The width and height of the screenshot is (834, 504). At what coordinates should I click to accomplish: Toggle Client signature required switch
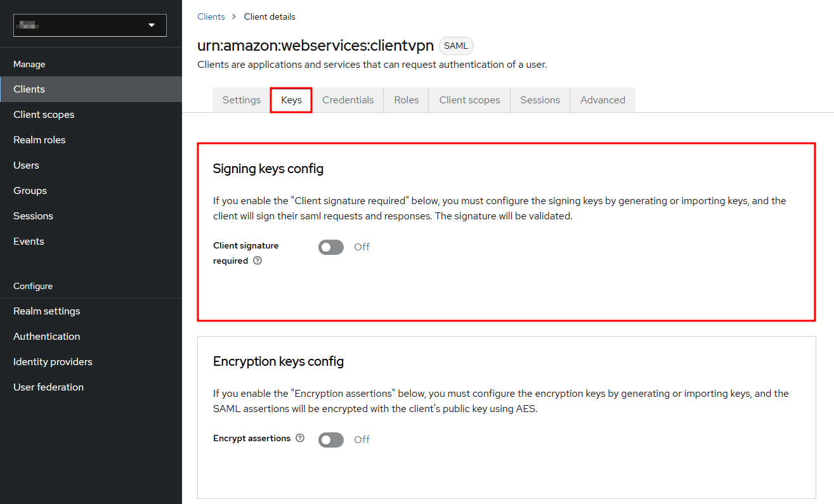point(331,247)
